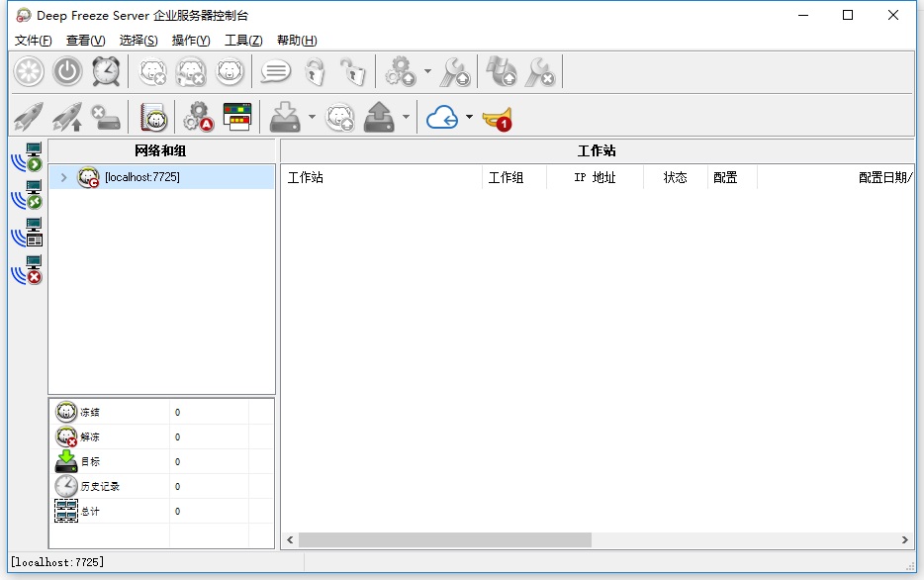The image size is (924, 580).
Task: Click the wrench with up-arrow icon
Action: point(455,71)
